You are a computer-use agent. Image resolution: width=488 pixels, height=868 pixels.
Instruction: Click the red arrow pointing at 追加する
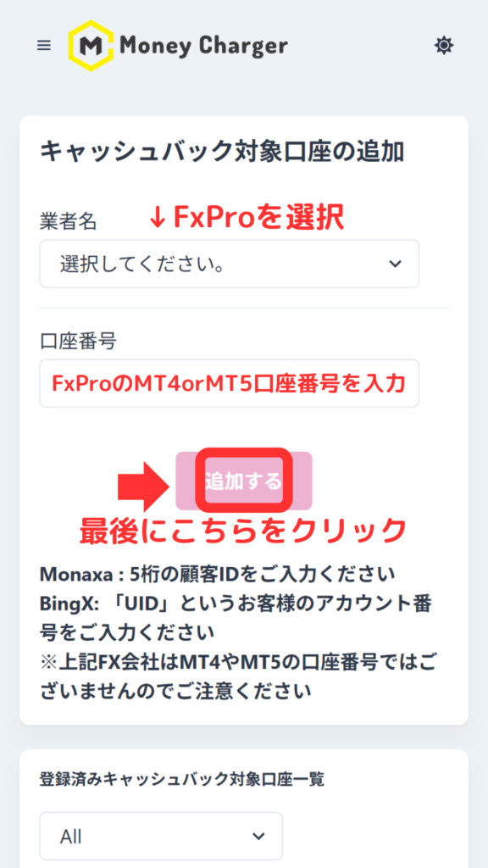pyautogui.click(x=142, y=487)
